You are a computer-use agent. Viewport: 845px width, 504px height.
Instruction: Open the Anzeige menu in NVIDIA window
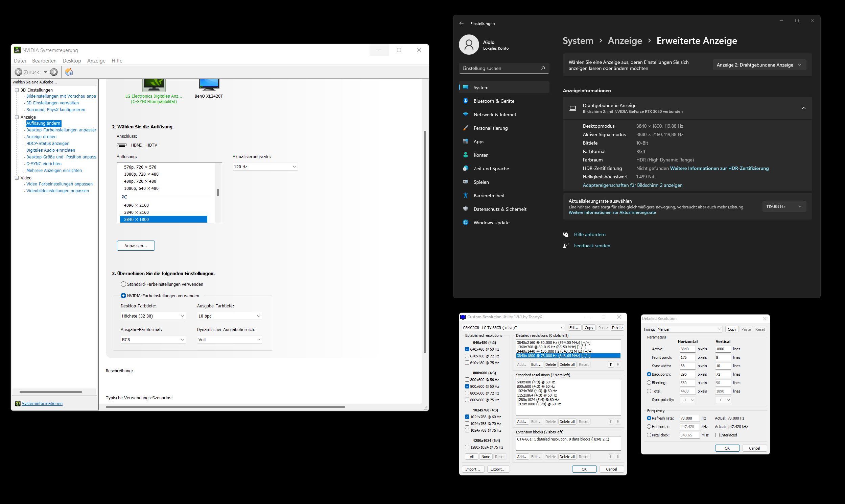pyautogui.click(x=96, y=60)
